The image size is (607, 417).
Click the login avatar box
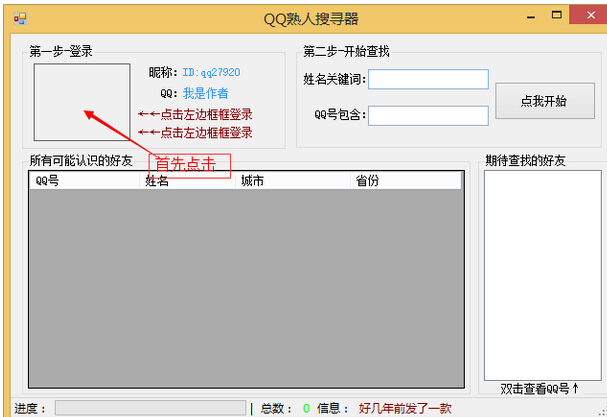click(82, 102)
